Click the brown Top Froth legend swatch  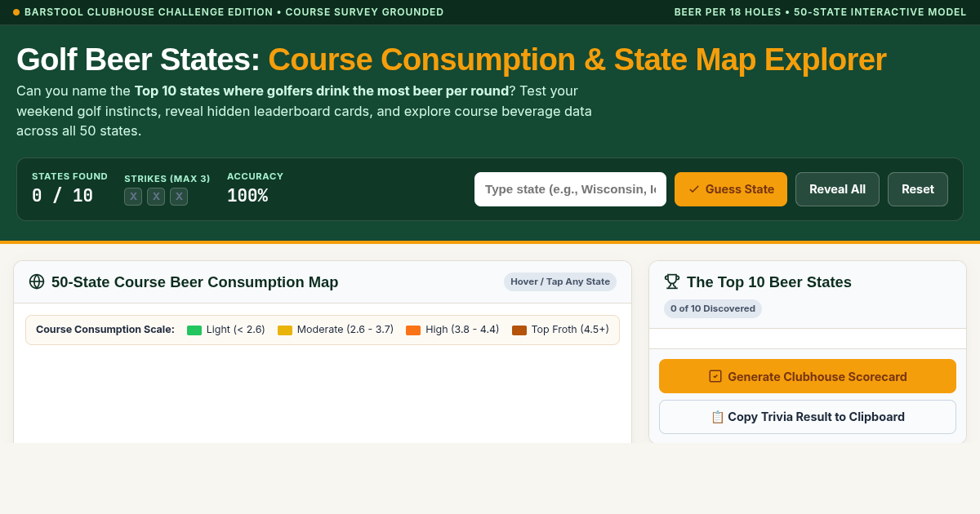519,330
